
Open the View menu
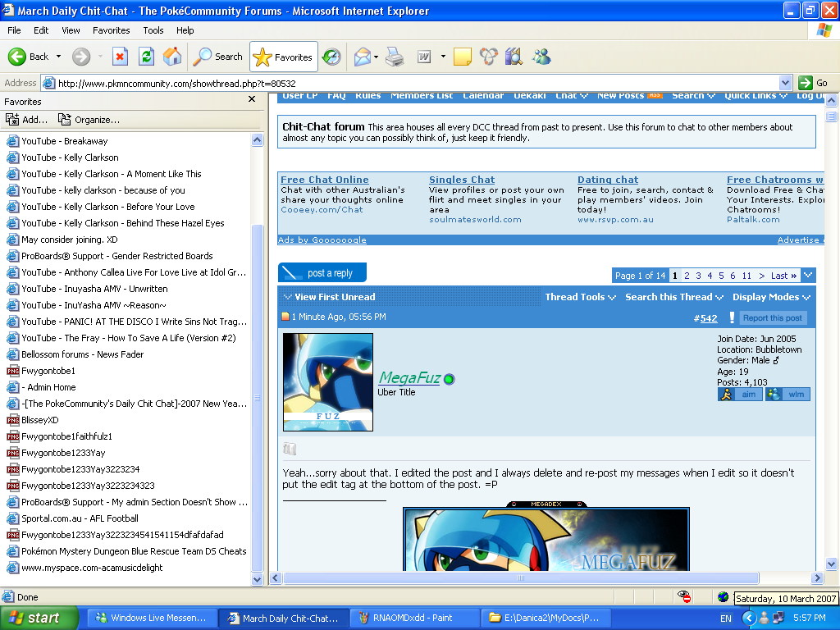[71, 30]
